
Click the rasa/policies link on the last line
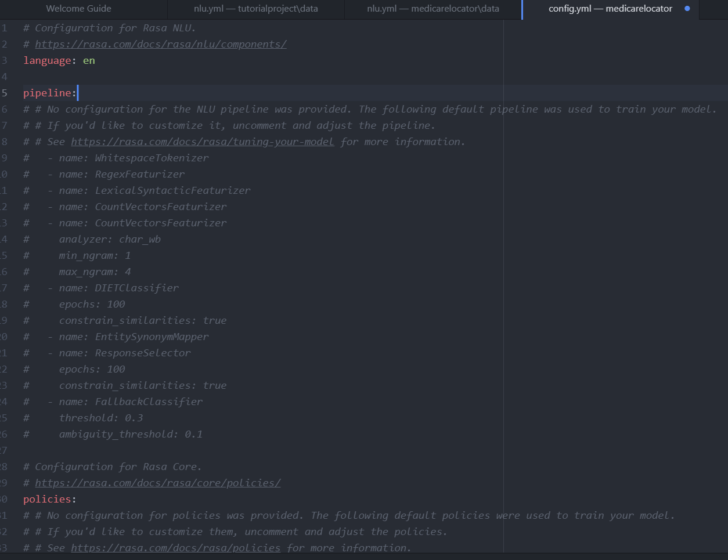(x=175, y=548)
